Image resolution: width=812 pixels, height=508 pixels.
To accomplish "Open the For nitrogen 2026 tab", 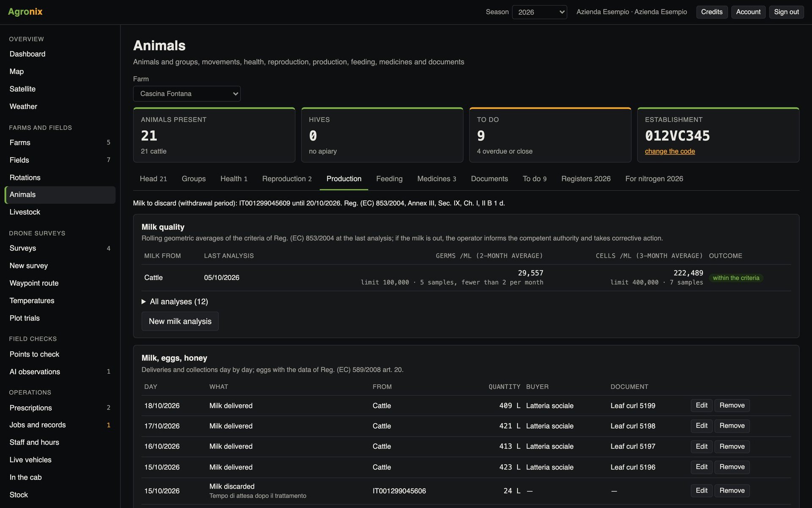I will 654,179.
